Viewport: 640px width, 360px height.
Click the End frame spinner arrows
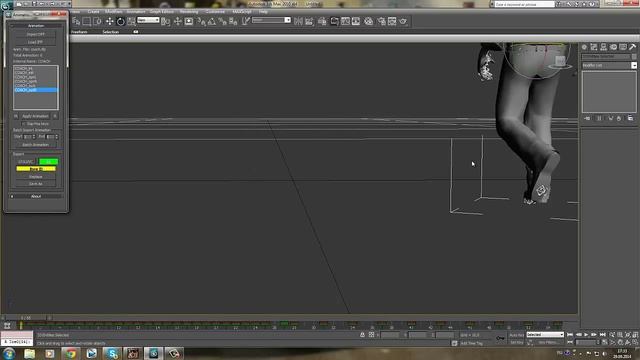coord(57,137)
